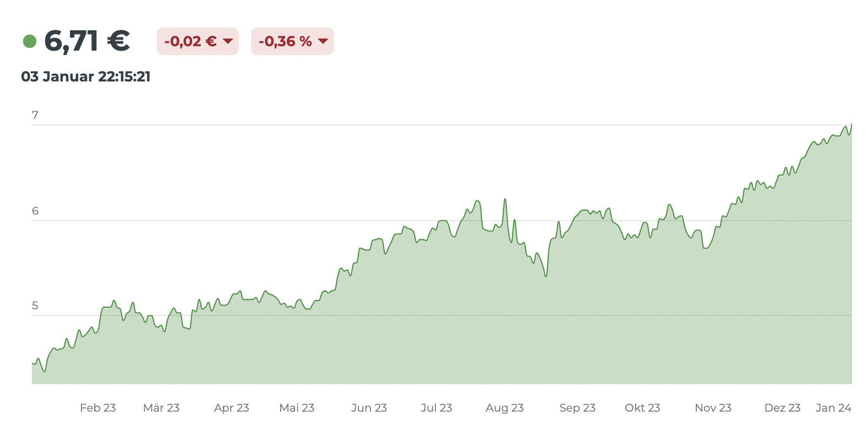The height and width of the screenshot is (426, 868).
Task: Click the -0,36 % percentage change badge
Action: (x=292, y=41)
